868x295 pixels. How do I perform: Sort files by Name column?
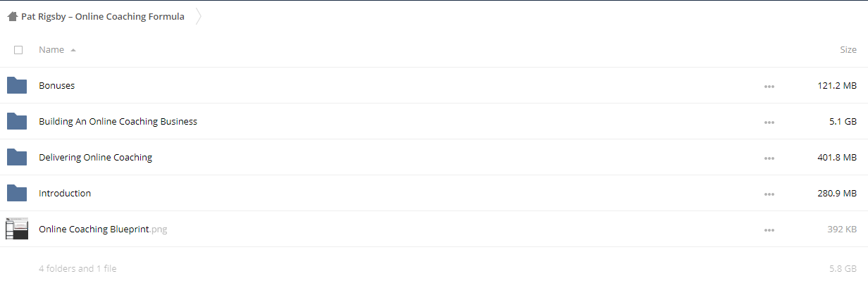51,50
